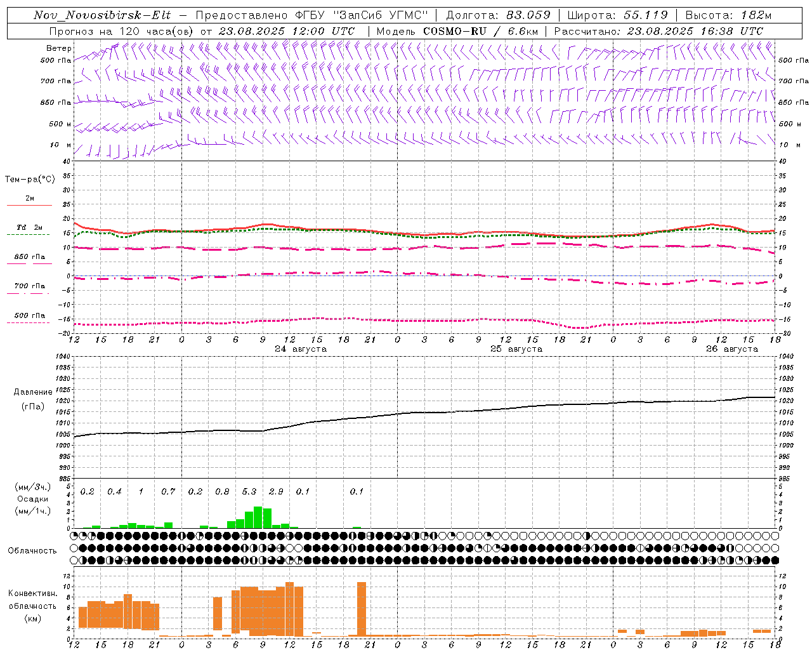
Task: Click the 5.3 precipitation total value
Action: tap(249, 492)
